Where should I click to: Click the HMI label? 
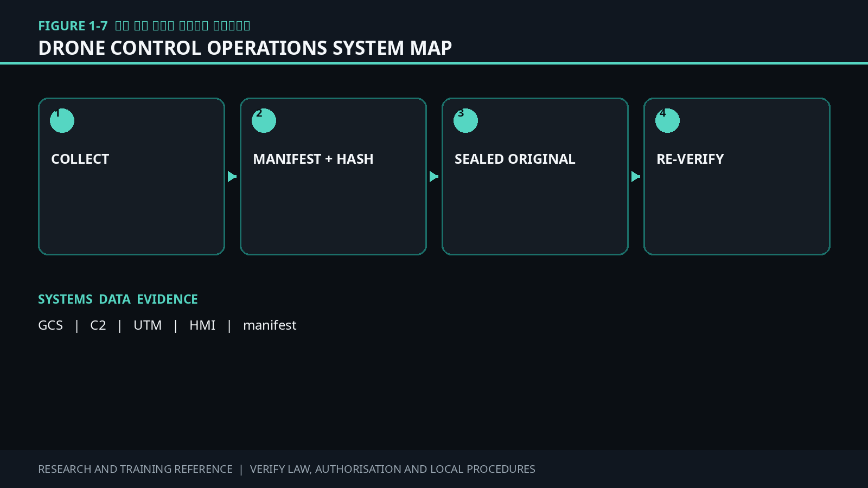pyautogui.click(x=202, y=325)
